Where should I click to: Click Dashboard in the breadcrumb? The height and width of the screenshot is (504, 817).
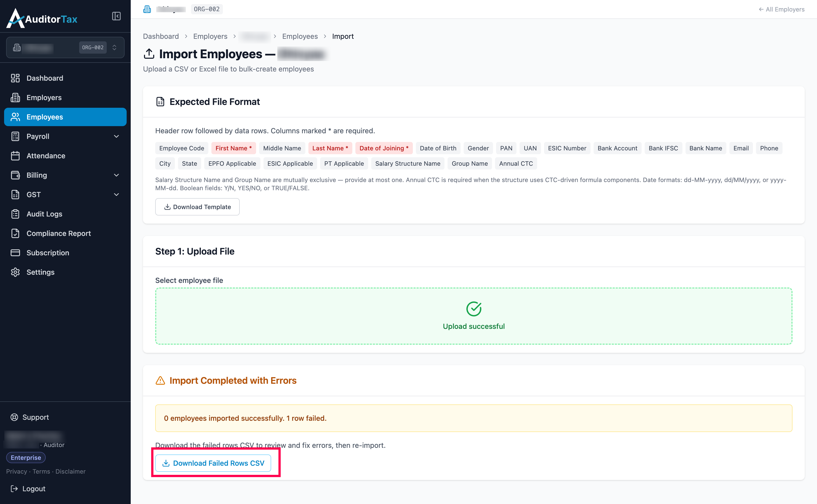[161, 36]
